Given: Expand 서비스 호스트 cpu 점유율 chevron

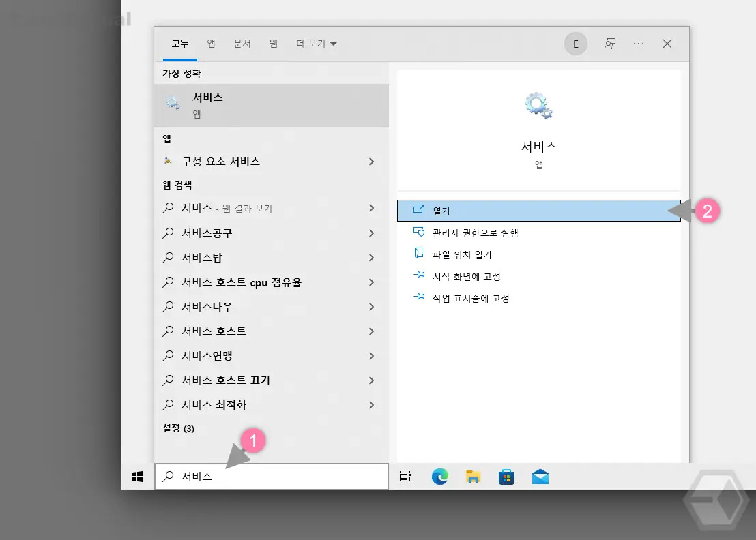Looking at the screenshot, I should click(371, 282).
